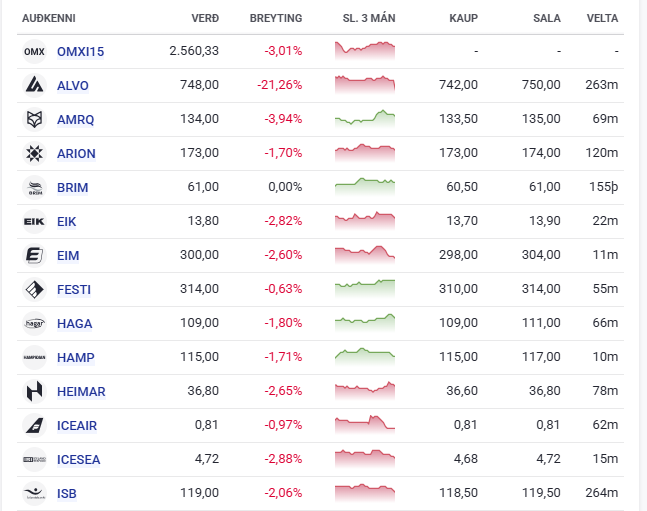Viewport: 647px width, 511px height.
Task: Open the BRIM stock ticker link
Action: [72, 187]
